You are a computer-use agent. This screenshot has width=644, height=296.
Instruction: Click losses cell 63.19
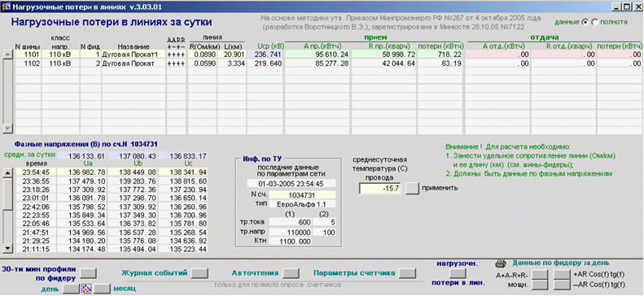pos(440,63)
